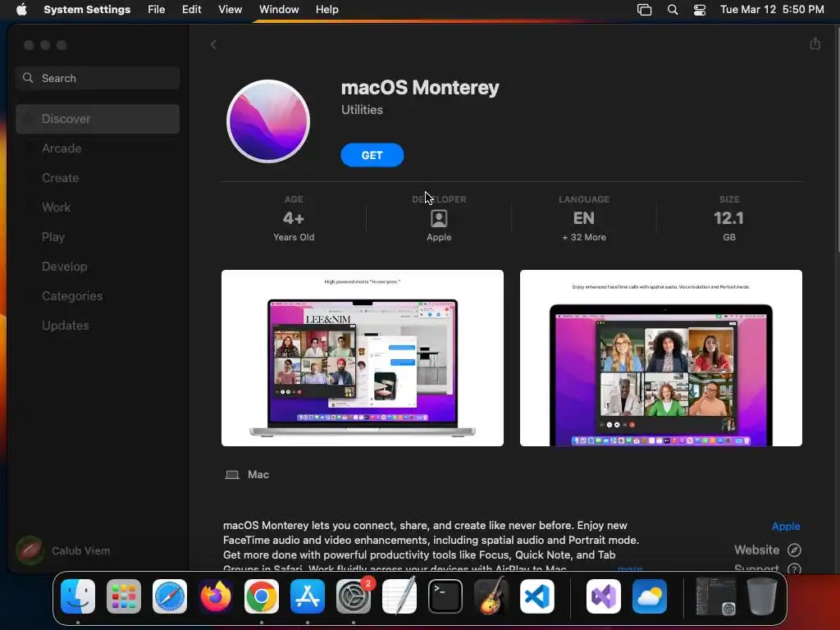The image size is (840, 630).
Task: Open the System Settings app menu
Action: coord(87,10)
